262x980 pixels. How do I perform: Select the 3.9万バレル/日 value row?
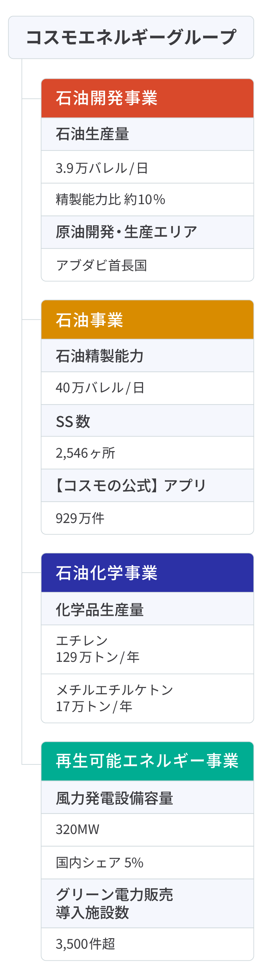pos(148,167)
